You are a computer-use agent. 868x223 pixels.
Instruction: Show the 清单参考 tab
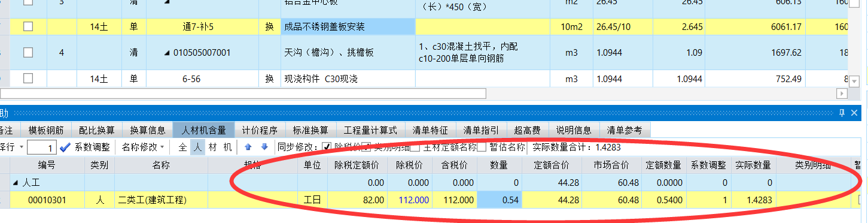(x=625, y=130)
